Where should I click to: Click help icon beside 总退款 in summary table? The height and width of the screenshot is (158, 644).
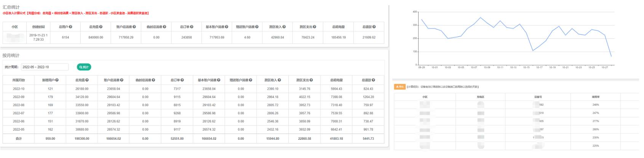coord(374,27)
